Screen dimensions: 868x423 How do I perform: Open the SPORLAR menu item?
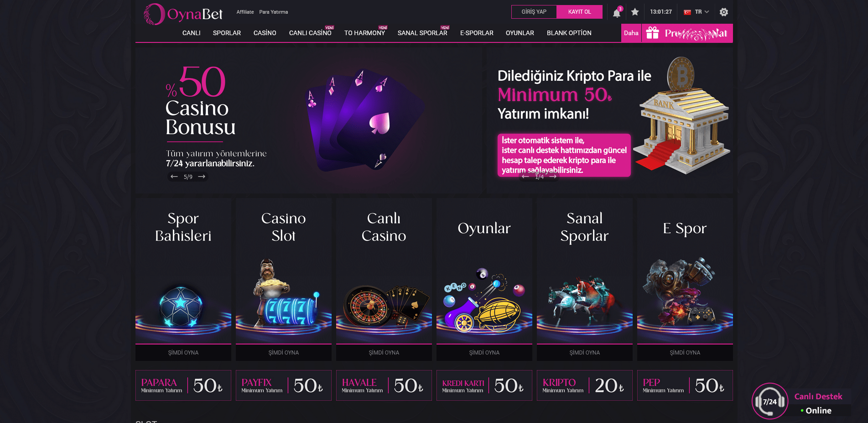coord(227,33)
